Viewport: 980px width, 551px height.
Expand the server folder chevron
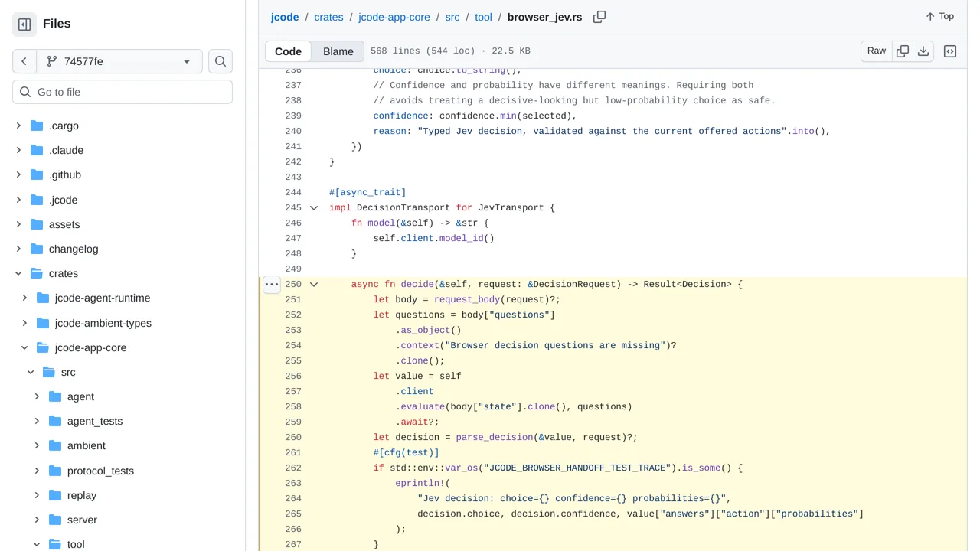(x=37, y=520)
